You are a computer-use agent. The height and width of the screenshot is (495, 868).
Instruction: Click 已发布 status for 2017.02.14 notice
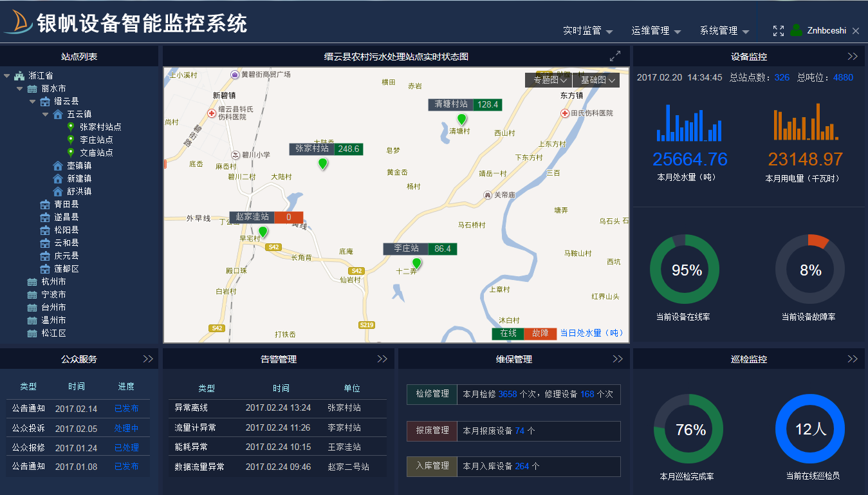(x=126, y=409)
